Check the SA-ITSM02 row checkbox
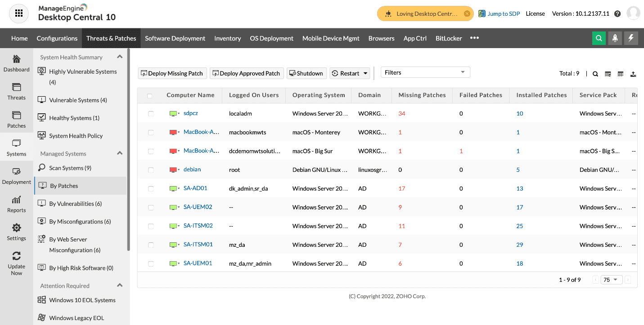644x325 pixels. click(x=151, y=226)
